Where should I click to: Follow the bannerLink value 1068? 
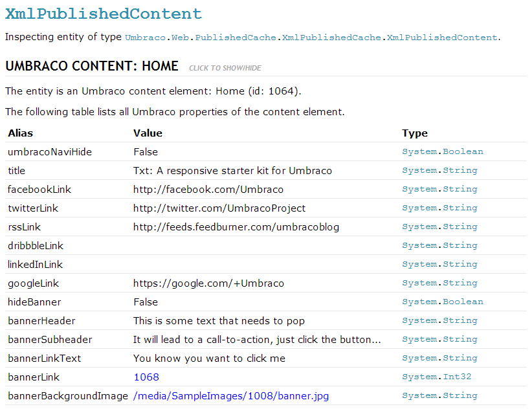click(x=146, y=377)
